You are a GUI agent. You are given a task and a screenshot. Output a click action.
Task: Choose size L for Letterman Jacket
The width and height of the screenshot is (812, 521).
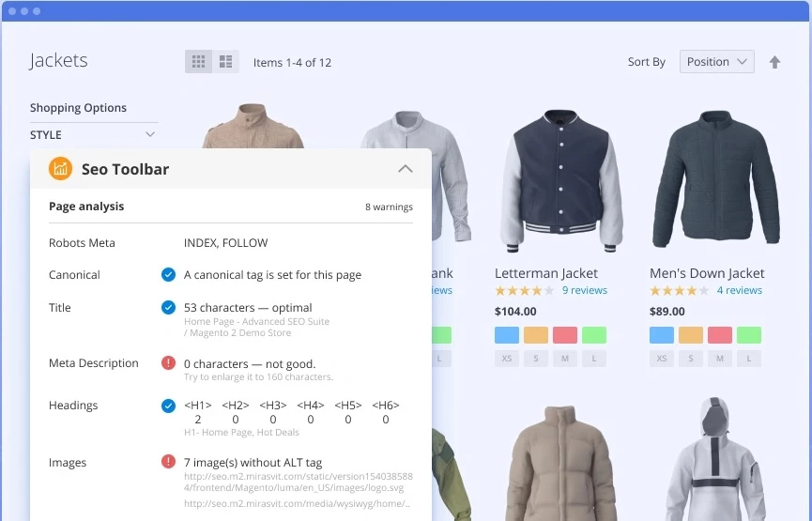594,359
